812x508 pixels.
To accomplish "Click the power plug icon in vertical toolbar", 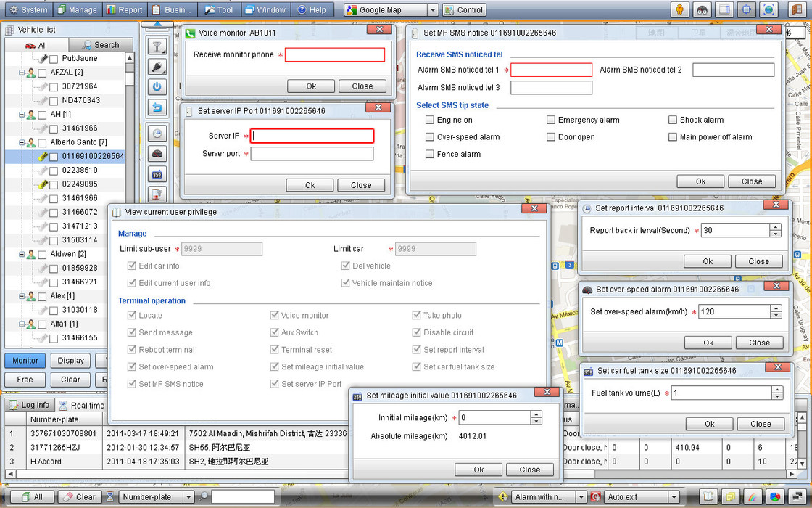I will (x=157, y=67).
